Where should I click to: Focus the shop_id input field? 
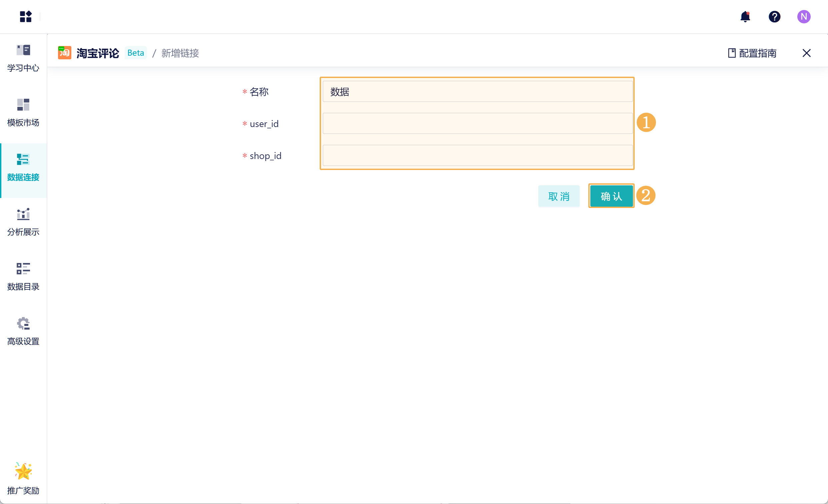(x=477, y=155)
